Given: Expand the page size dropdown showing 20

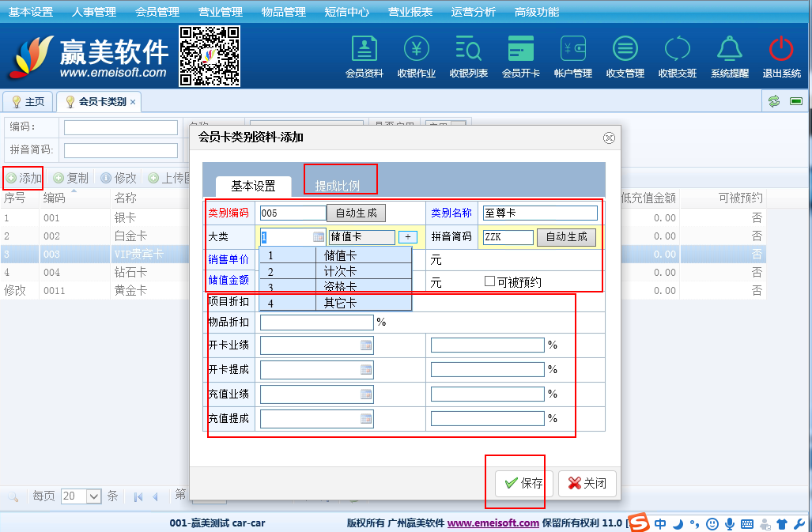Looking at the screenshot, I should pos(93,496).
